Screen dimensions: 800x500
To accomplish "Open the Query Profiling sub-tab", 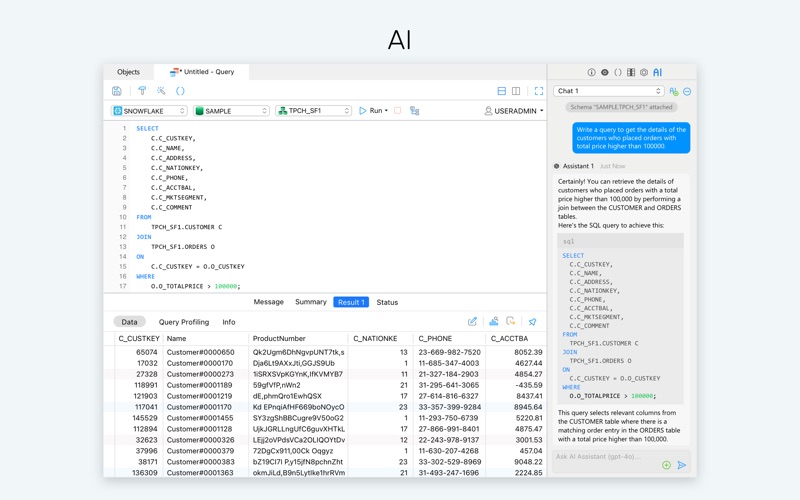I will point(184,322).
